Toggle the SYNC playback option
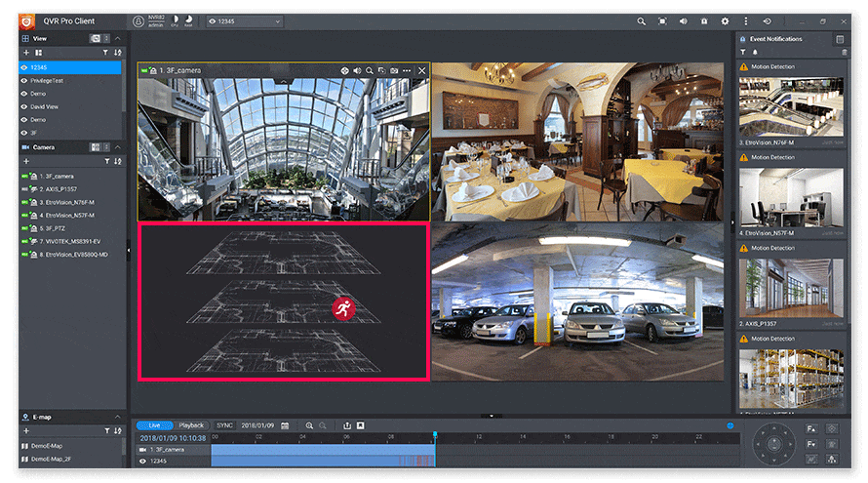This screenshot has height=483, width=868. pyautogui.click(x=224, y=425)
